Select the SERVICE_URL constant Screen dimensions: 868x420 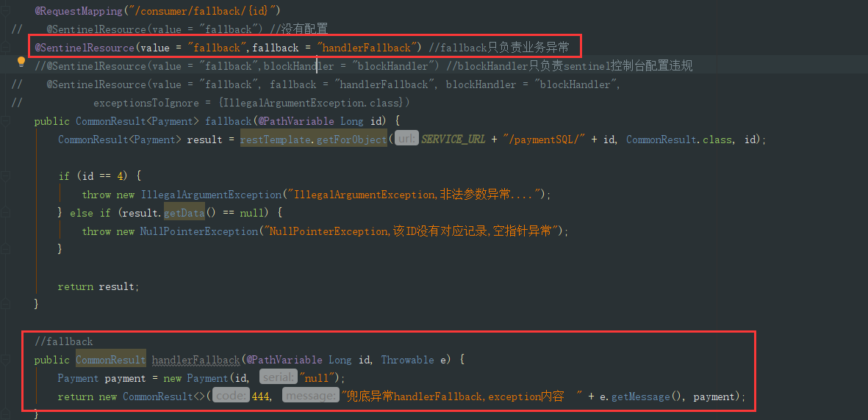click(453, 140)
